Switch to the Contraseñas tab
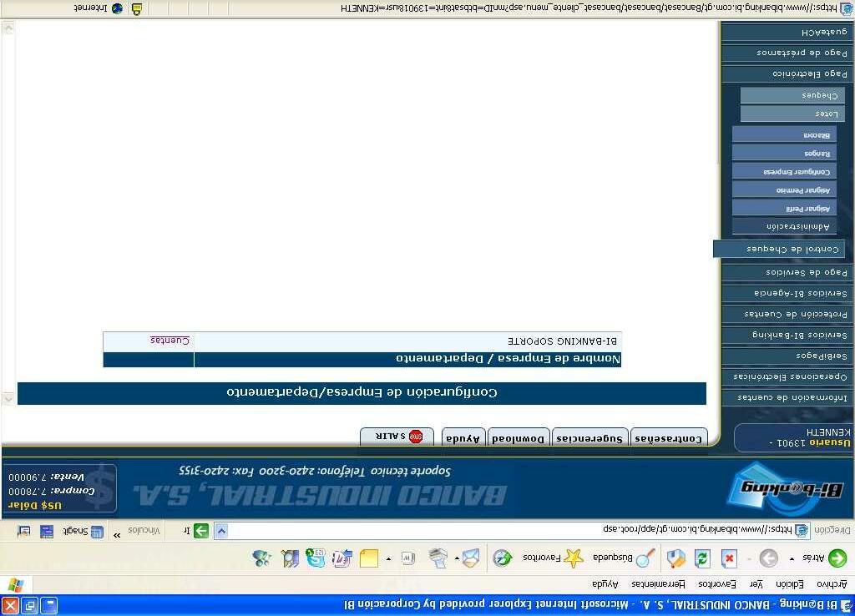The width and height of the screenshot is (855, 616). point(669,437)
